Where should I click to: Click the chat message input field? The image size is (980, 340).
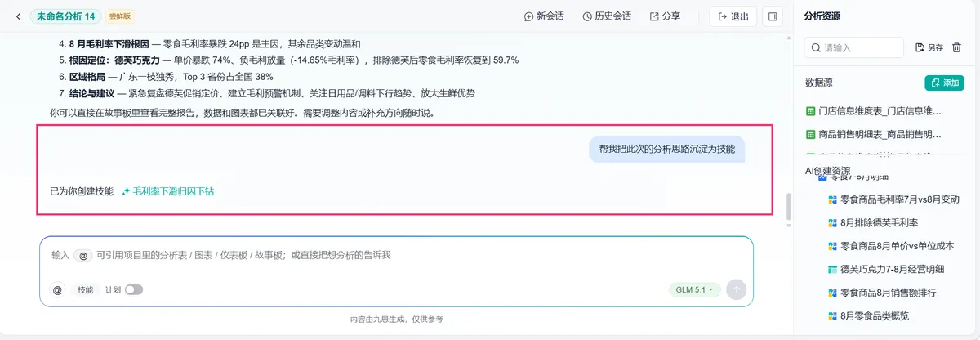click(396, 255)
